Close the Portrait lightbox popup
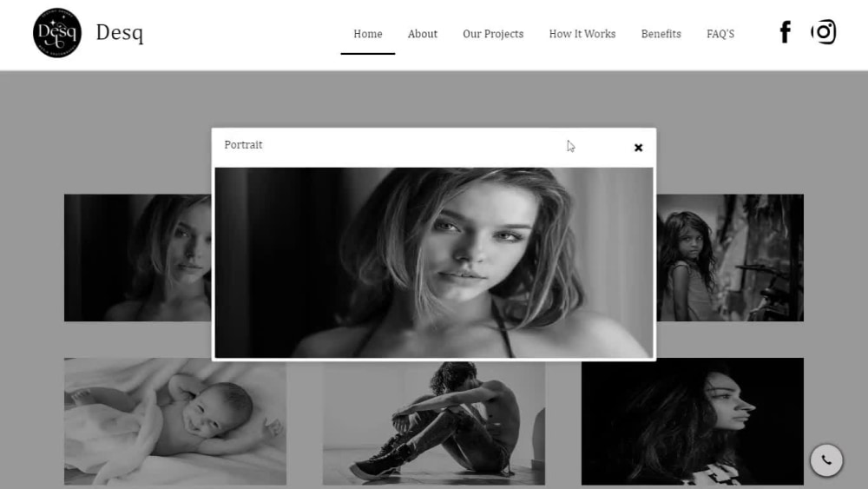 [638, 148]
